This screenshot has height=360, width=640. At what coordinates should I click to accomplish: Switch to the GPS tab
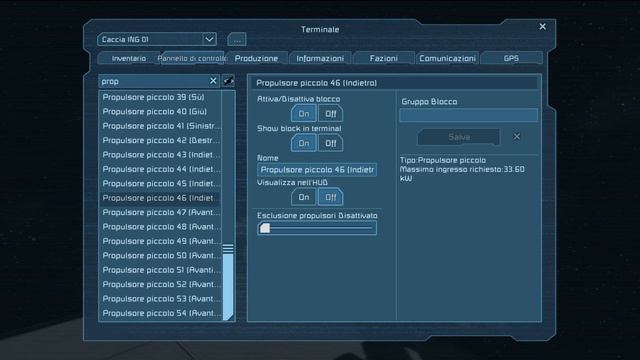point(511,58)
